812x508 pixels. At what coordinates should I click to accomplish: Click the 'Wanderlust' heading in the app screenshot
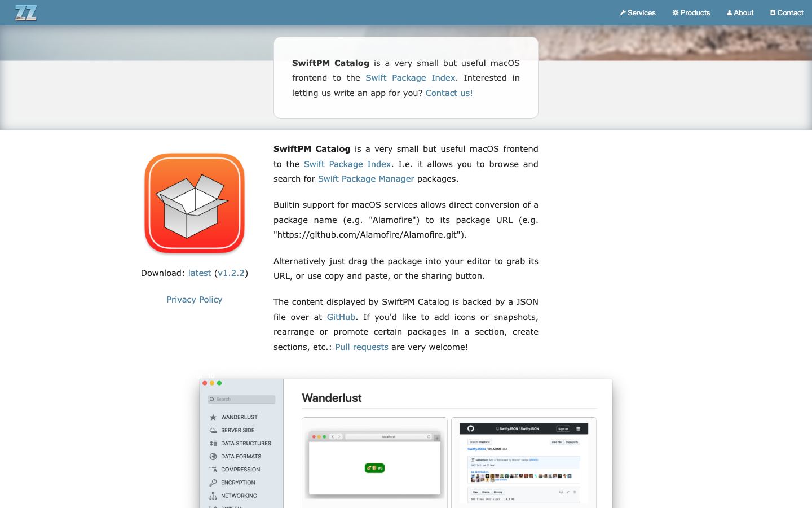tap(332, 398)
